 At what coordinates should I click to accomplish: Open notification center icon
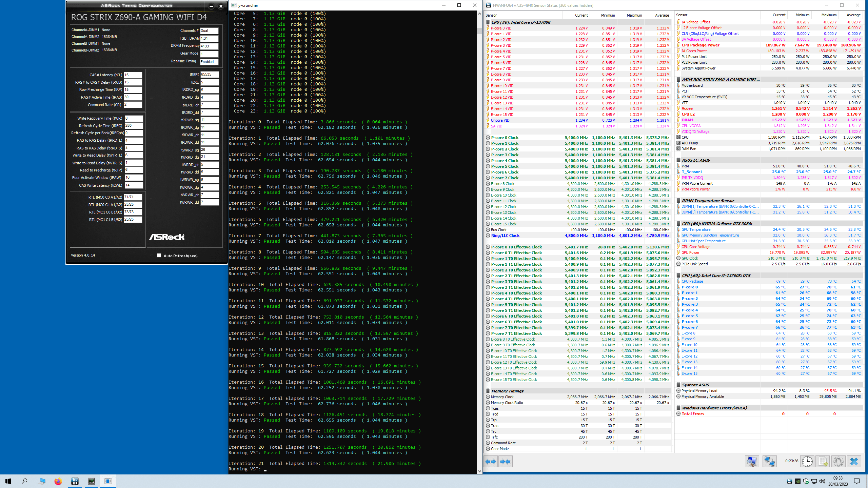[x=857, y=481]
